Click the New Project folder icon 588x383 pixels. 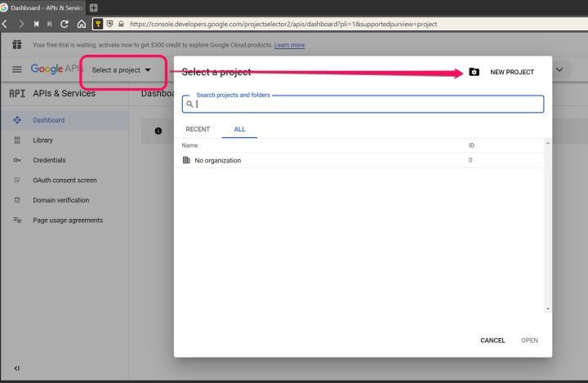point(474,73)
